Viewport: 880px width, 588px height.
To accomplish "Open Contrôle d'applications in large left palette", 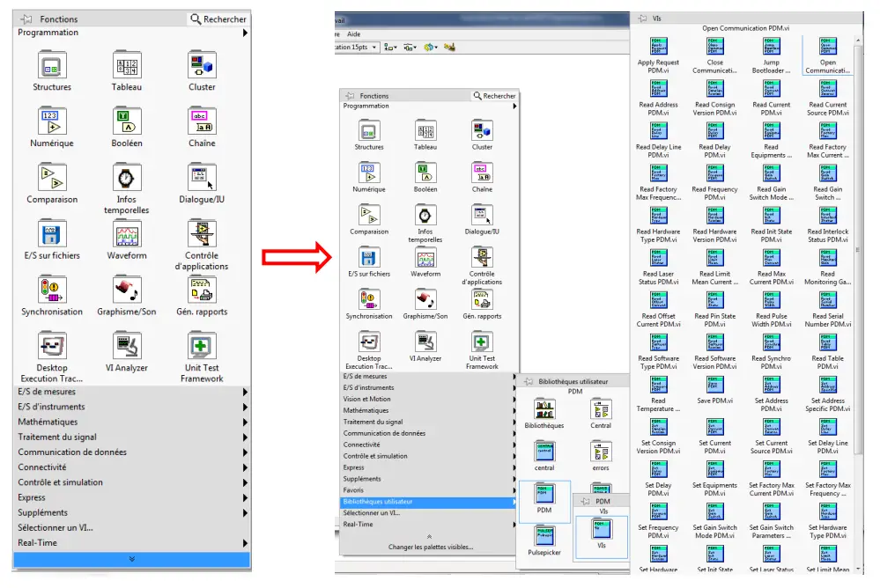I will [202, 233].
